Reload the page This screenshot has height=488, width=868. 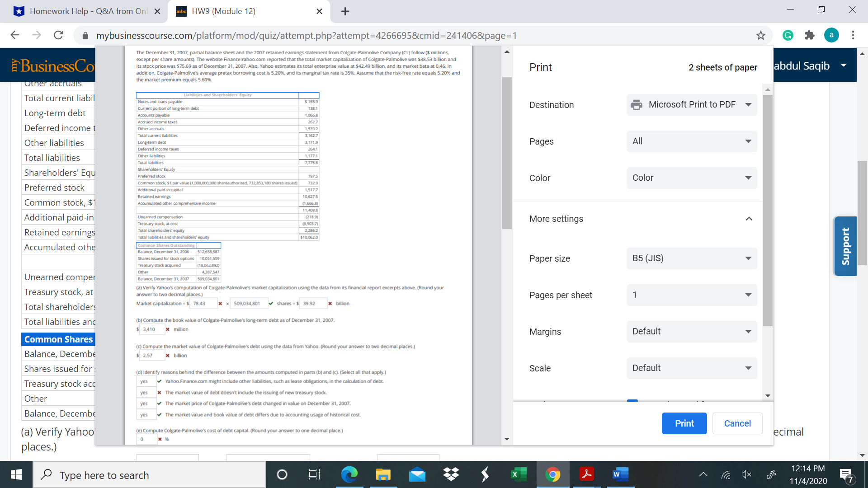point(58,35)
